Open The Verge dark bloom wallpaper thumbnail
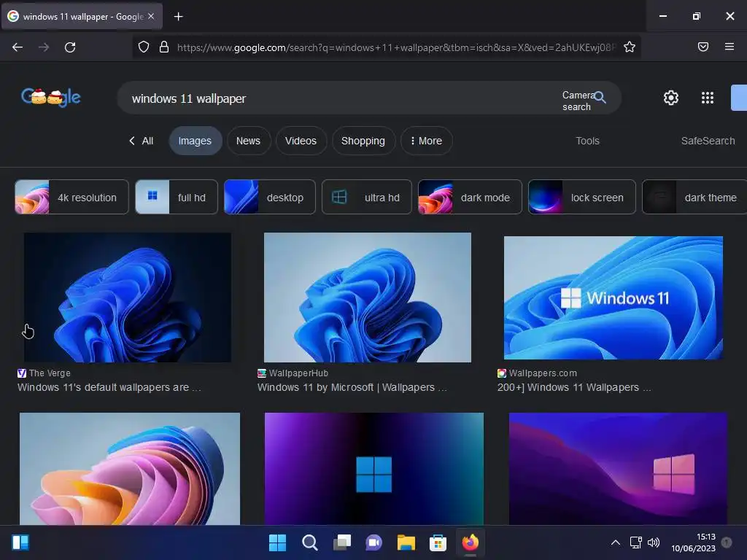 pos(128,297)
